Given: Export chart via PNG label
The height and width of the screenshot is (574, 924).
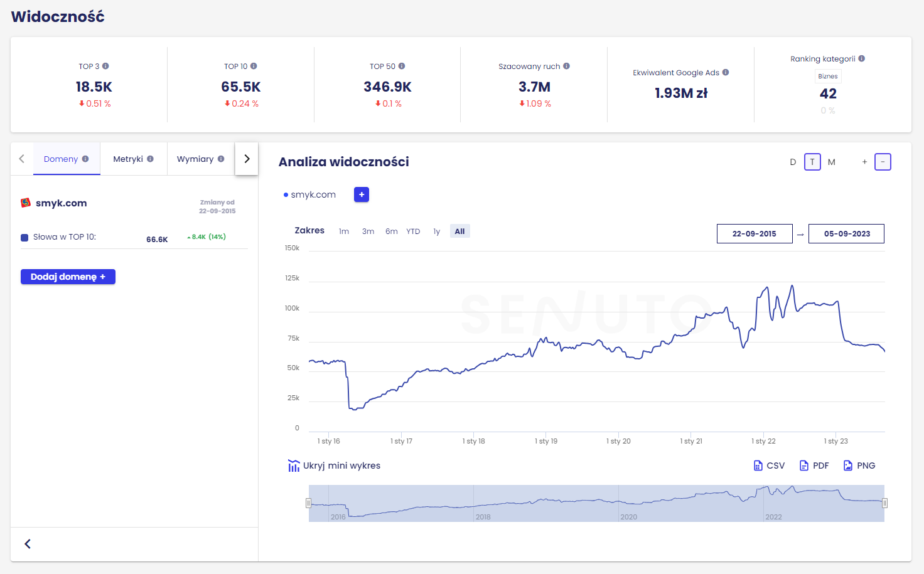Looking at the screenshot, I should (866, 465).
